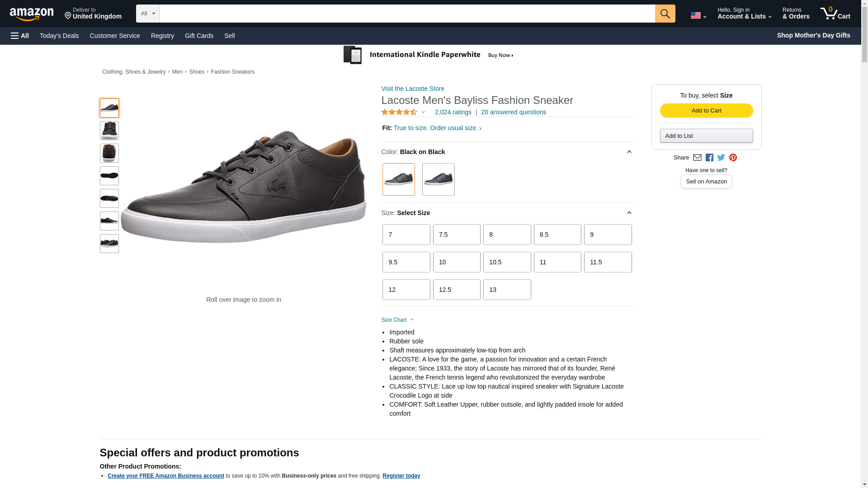Visit the Lacoste Store link
Screen dimensions: 868x488
click(412, 89)
